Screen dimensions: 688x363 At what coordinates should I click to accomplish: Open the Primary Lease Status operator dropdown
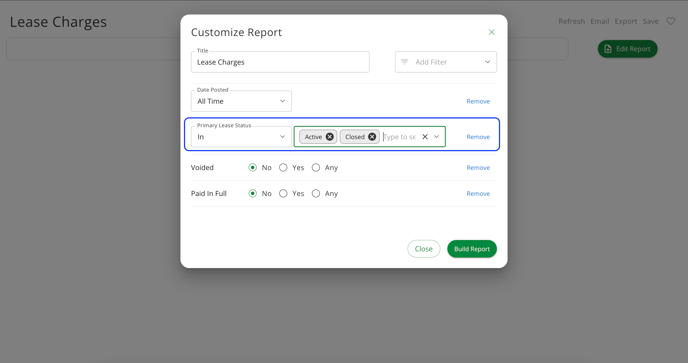pos(241,137)
